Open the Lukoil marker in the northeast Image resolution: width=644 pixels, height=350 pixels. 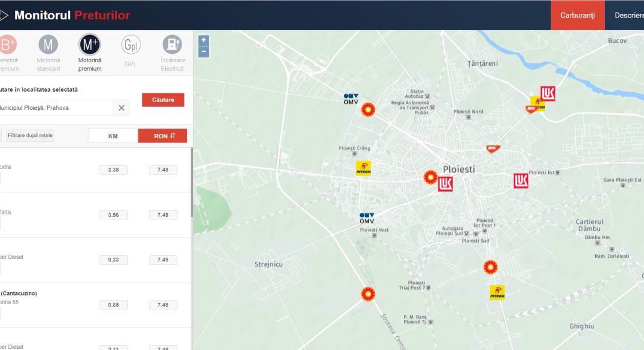pyautogui.click(x=548, y=94)
